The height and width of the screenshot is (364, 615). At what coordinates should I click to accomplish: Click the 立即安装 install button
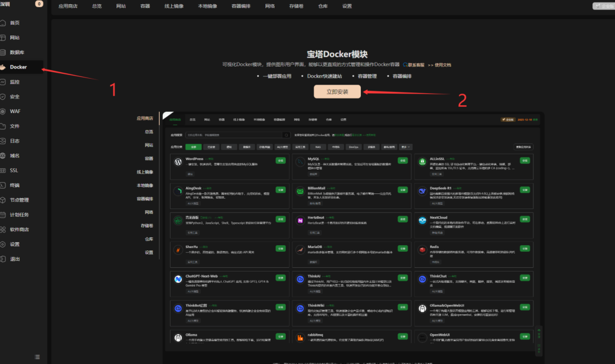337,92
